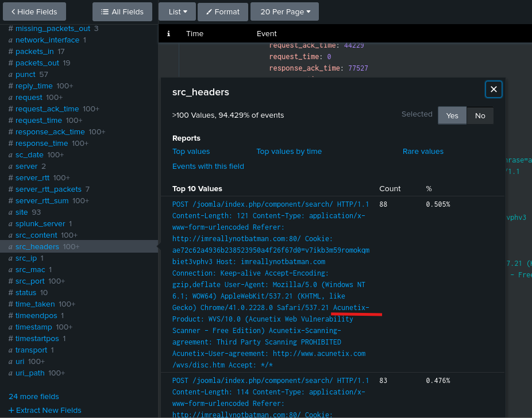Open the reply_time field
532x418 pixels.
coord(34,86)
